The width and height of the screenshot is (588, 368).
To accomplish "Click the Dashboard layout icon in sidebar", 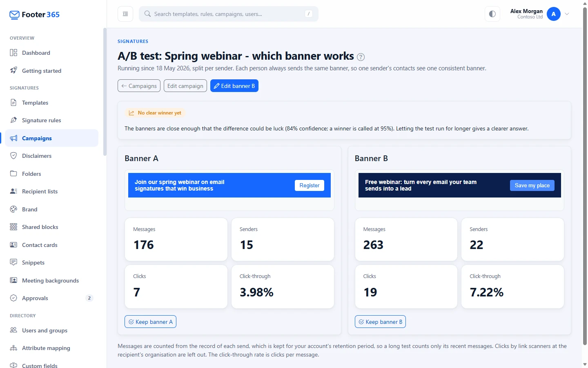I will pyautogui.click(x=13, y=53).
